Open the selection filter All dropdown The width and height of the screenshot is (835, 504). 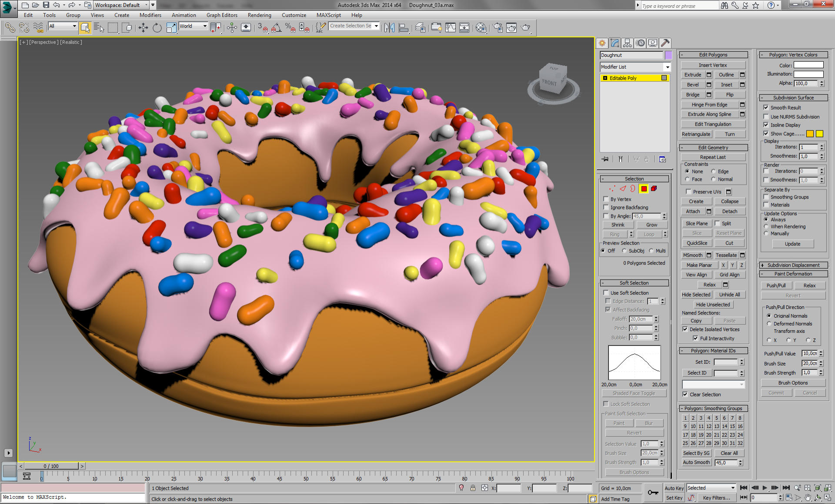63,26
